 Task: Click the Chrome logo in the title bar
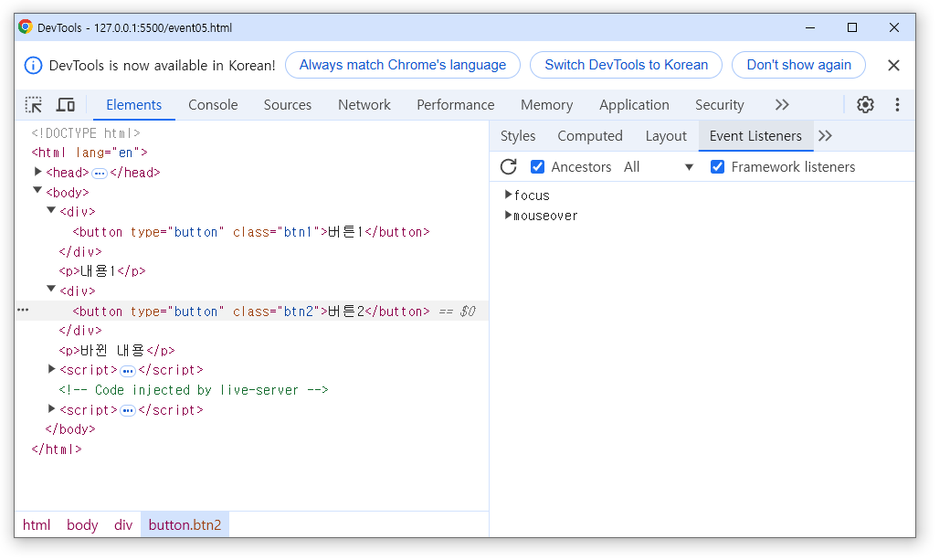pyautogui.click(x=26, y=27)
